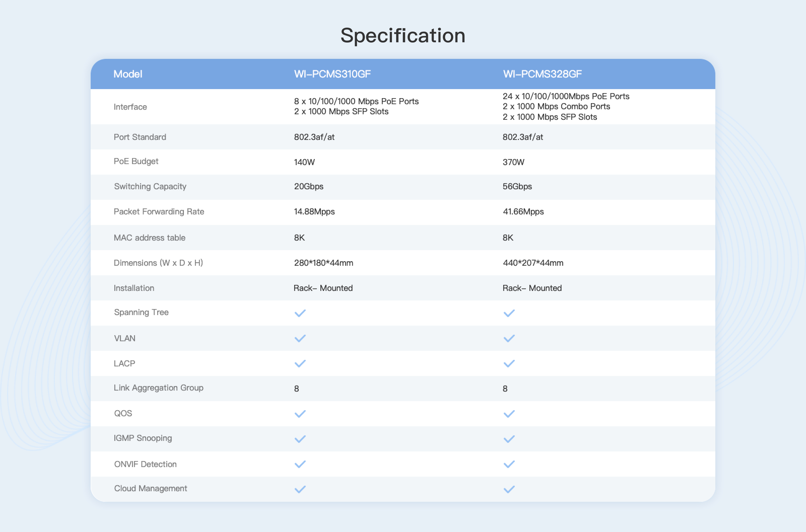Click the LACP checkmark for WI-PCMS310GF
Screen dimensions: 806x532
pyautogui.click(x=300, y=363)
